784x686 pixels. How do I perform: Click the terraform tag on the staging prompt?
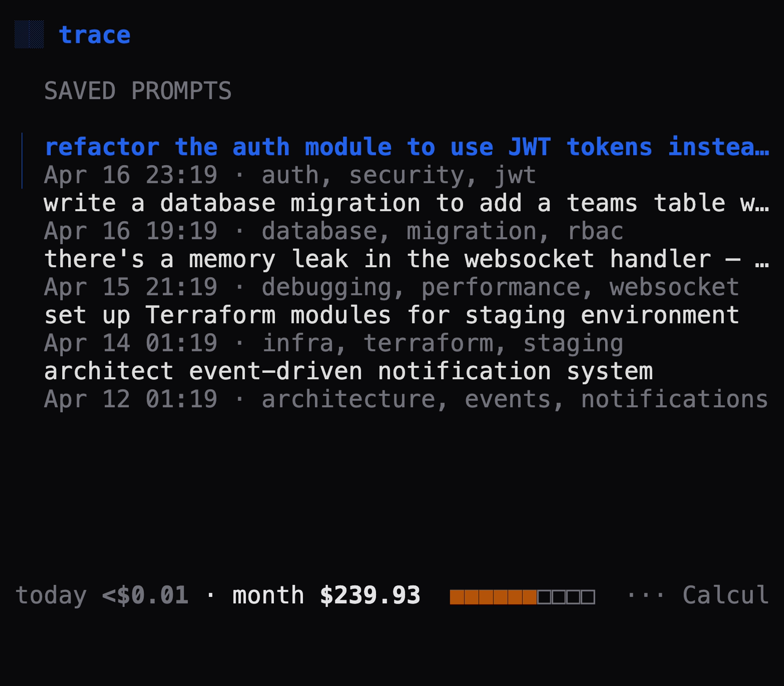[429, 343]
